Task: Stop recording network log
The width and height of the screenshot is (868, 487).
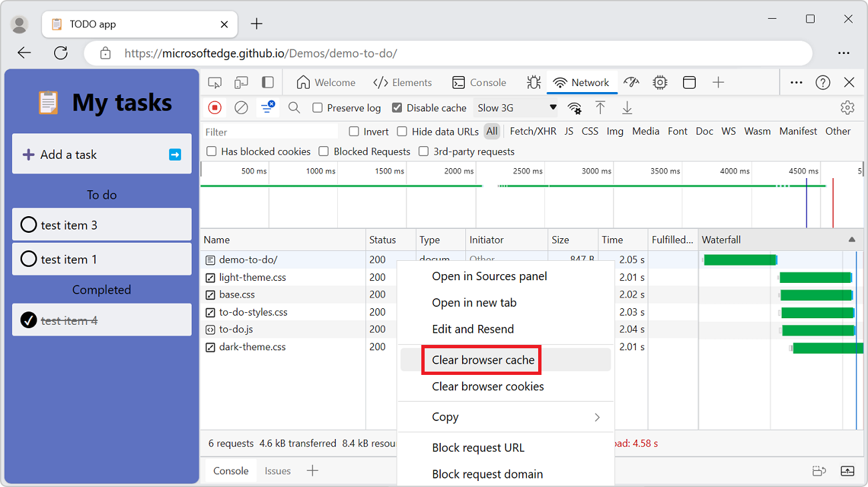Action: [x=214, y=107]
